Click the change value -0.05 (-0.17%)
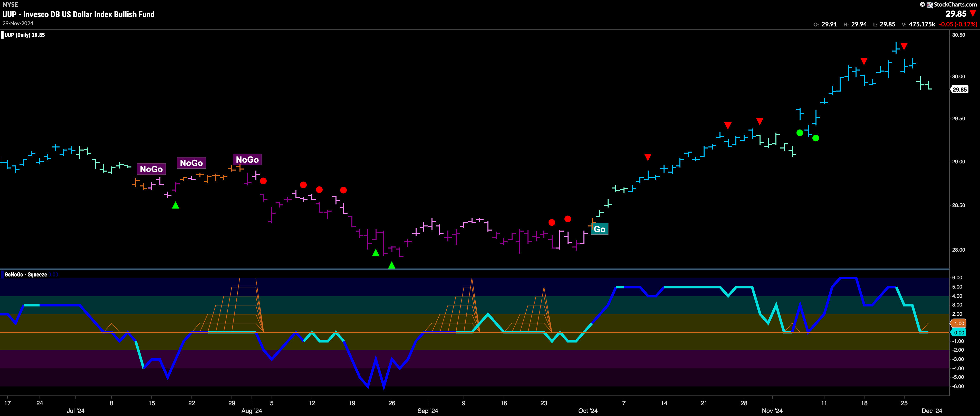Image resolution: width=980 pixels, height=416 pixels. pyautogui.click(x=958, y=24)
